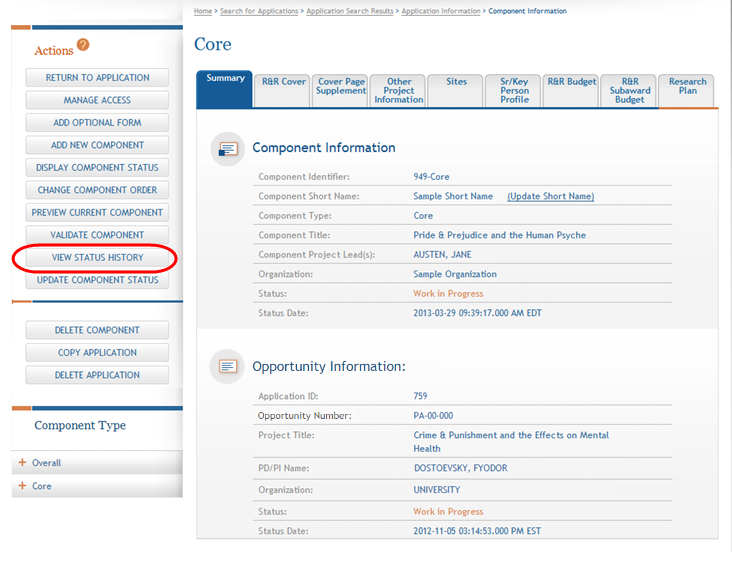Click the Component Information section icon
732x564 pixels.
click(227, 148)
